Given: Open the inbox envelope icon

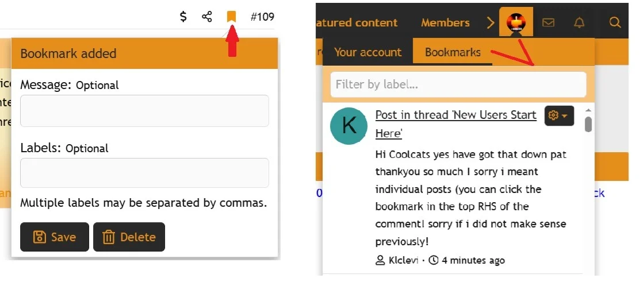Looking at the screenshot, I should pyautogui.click(x=549, y=23).
